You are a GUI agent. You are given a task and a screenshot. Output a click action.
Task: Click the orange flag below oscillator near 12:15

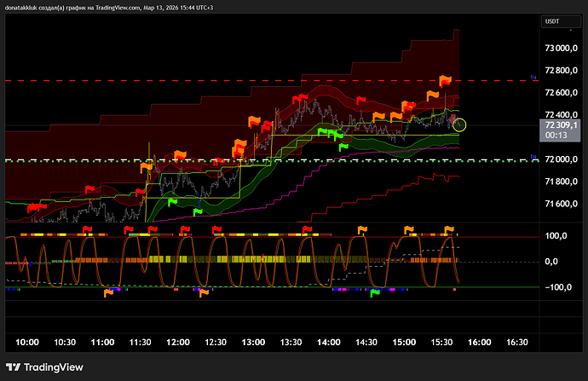click(x=204, y=292)
